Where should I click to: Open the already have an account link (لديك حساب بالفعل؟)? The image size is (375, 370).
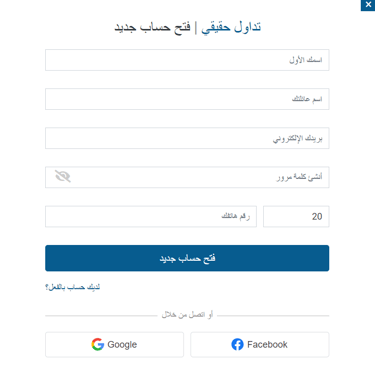73,287
